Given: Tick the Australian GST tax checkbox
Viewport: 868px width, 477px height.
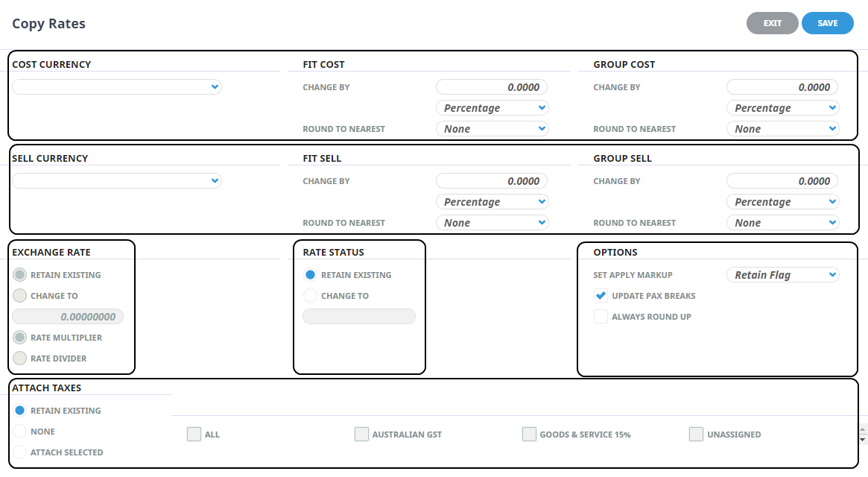Looking at the screenshot, I should [x=361, y=435].
